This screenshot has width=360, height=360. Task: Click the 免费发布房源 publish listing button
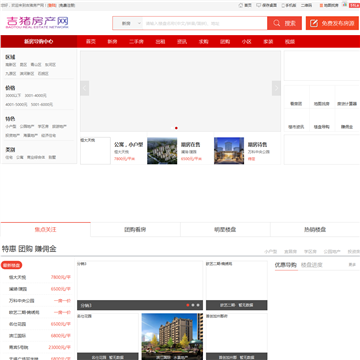[332, 23]
